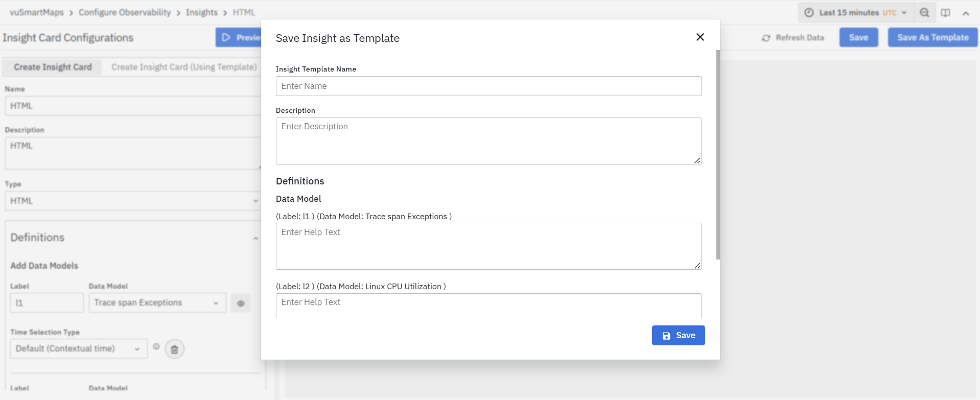Viewport: 980px width, 400px height.
Task: Close the Save Insight as Template dialog
Action: (x=700, y=37)
